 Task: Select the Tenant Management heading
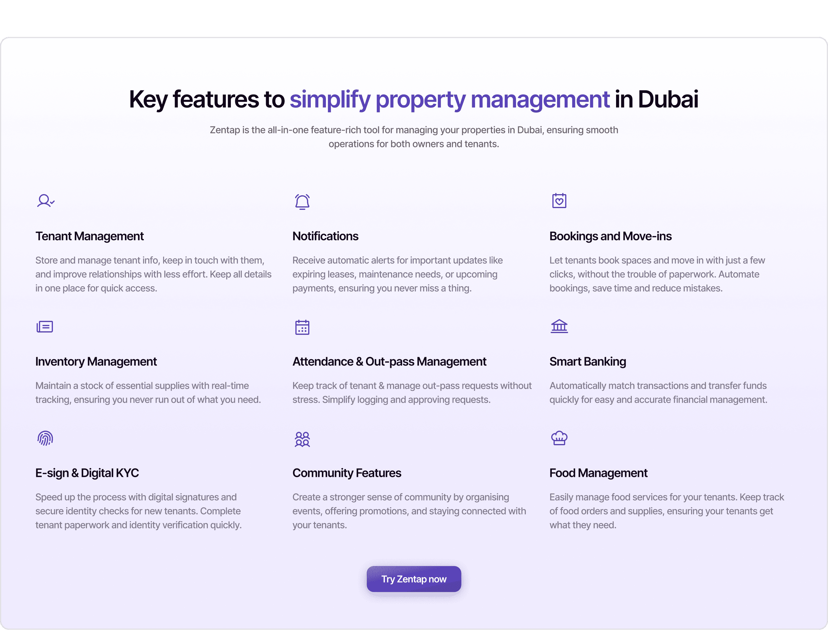(90, 236)
